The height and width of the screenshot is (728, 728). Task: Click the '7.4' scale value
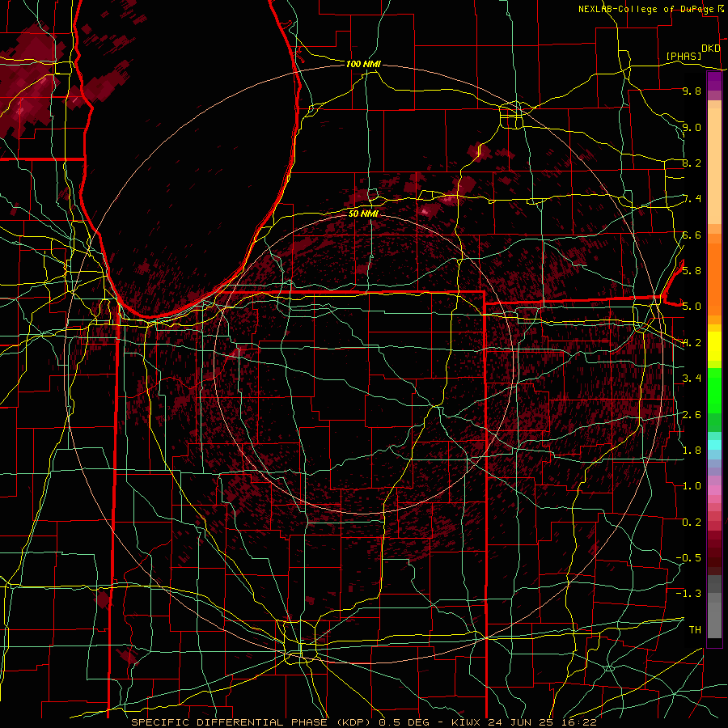[692, 199]
